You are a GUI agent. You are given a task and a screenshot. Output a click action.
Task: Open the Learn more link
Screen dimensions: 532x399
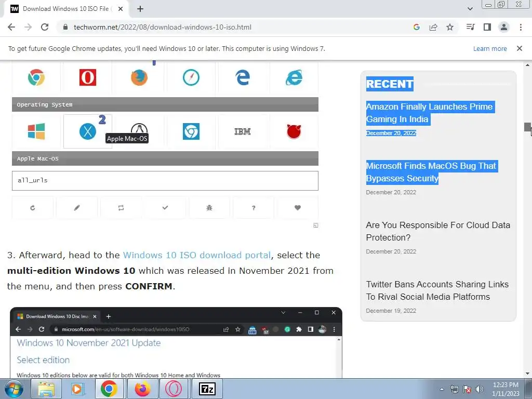[x=490, y=48]
